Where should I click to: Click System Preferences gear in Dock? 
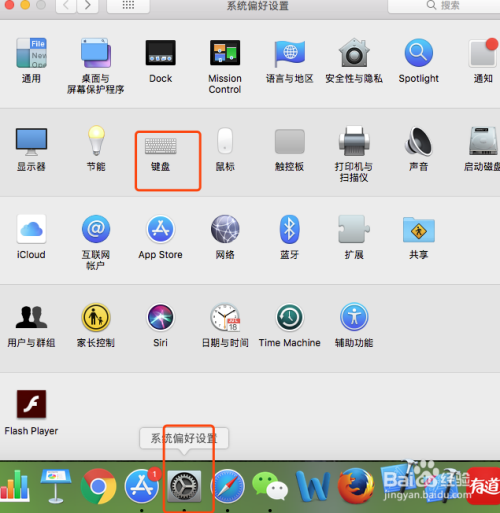point(184,486)
